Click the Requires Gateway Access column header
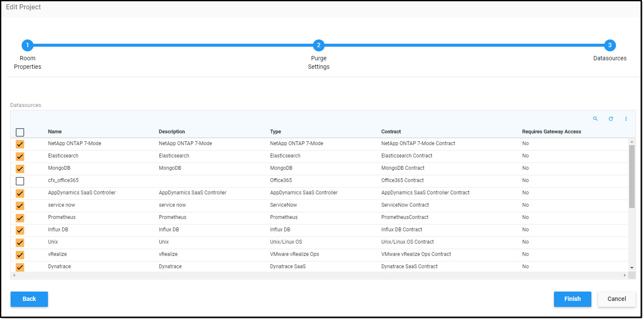 (x=551, y=132)
